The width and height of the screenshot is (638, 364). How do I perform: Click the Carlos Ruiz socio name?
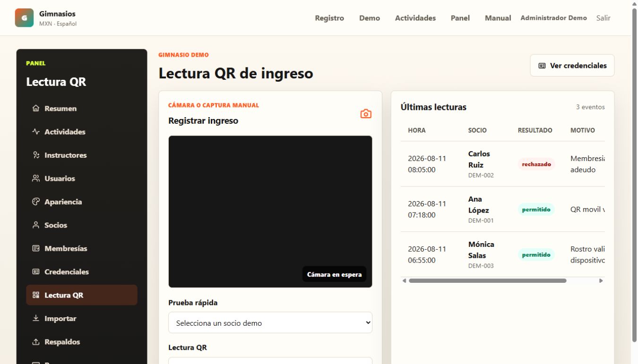coord(479,160)
